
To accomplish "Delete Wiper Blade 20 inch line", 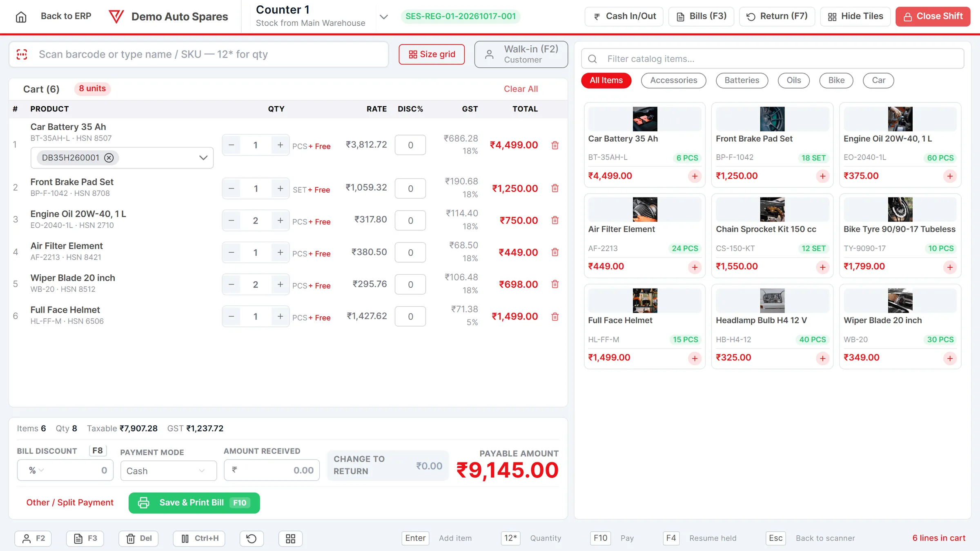I will [x=555, y=284].
